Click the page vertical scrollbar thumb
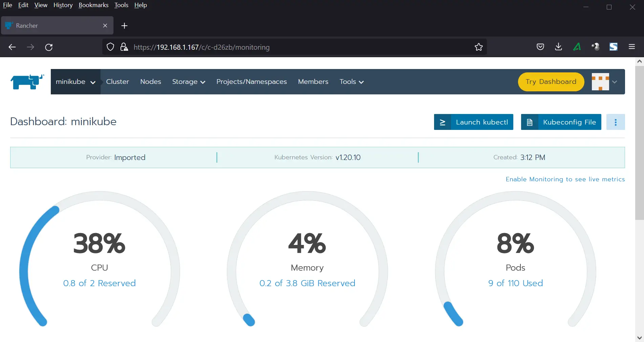The height and width of the screenshot is (342, 644). tap(639, 143)
